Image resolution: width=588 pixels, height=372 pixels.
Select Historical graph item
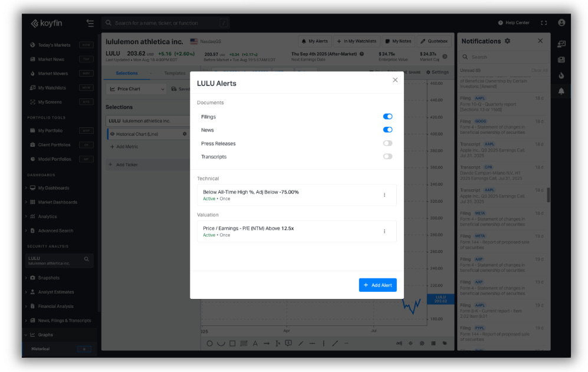coord(60,349)
